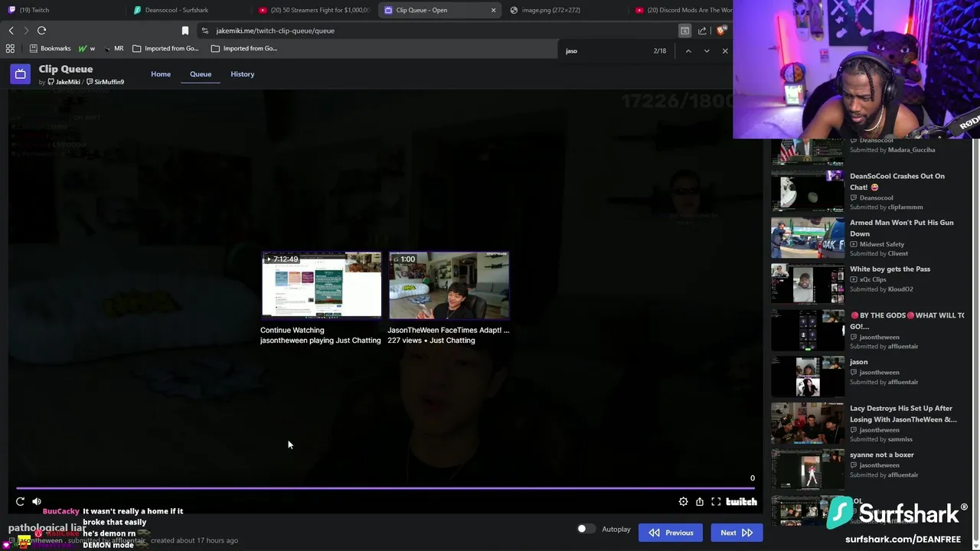Click submitter name sammiss
This screenshot has width=980, height=551.
click(x=900, y=439)
